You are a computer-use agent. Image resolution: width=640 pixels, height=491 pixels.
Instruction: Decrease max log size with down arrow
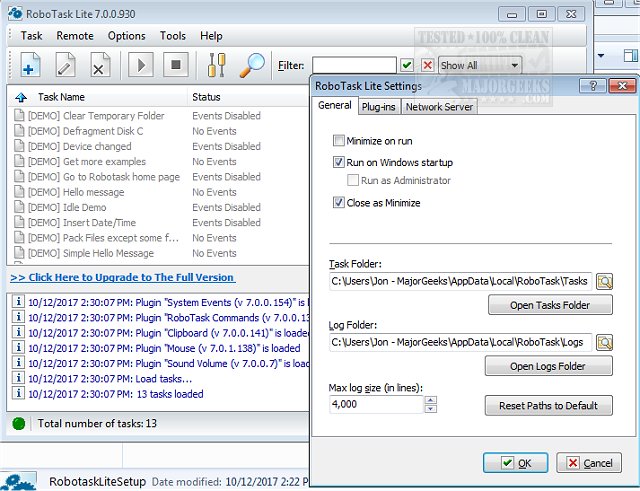coord(431,409)
